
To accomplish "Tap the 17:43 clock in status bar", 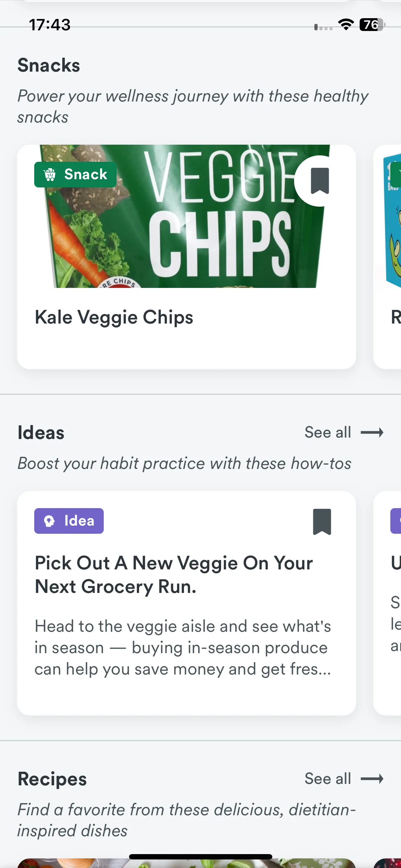I will (x=50, y=25).
